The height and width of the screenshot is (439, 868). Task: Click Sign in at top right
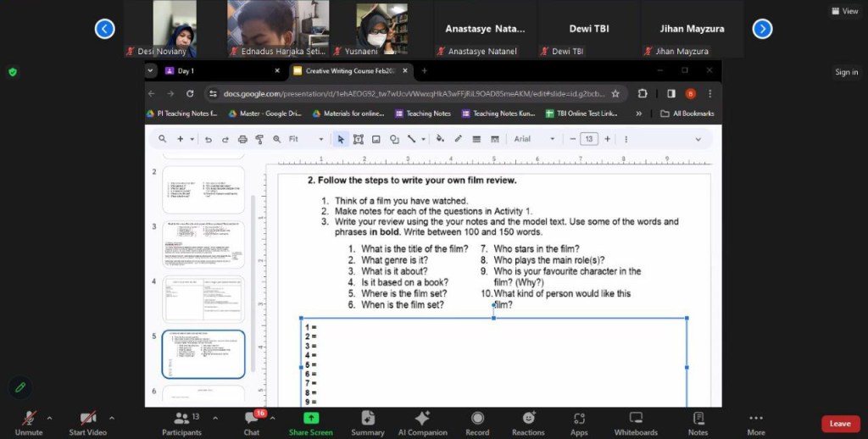pyautogui.click(x=846, y=72)
